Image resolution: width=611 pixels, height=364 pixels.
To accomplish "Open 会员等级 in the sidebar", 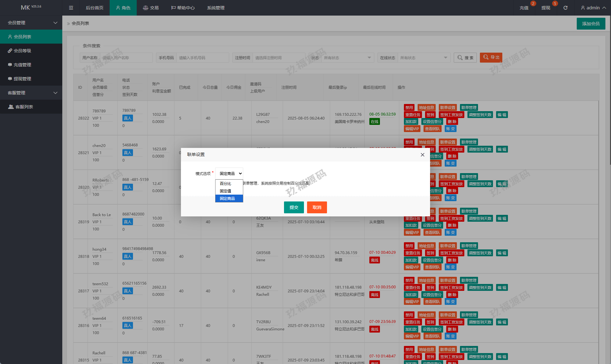I will (22, 51).
